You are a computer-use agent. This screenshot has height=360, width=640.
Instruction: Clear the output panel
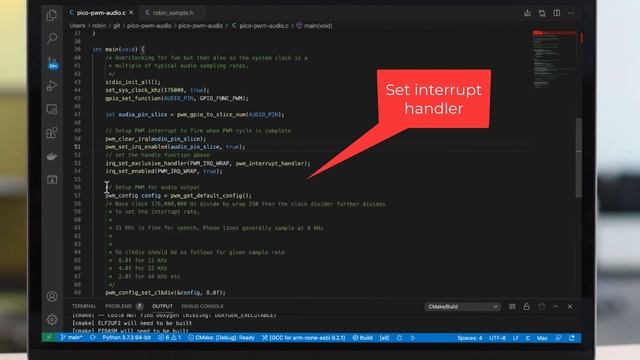tap(512, 307)
